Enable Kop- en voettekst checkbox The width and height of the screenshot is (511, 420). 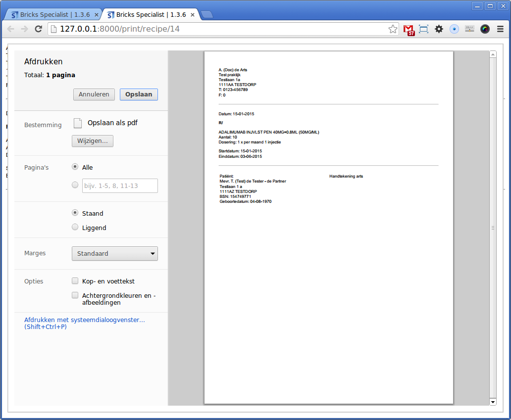pyautogui.click(x=75, y=280)
